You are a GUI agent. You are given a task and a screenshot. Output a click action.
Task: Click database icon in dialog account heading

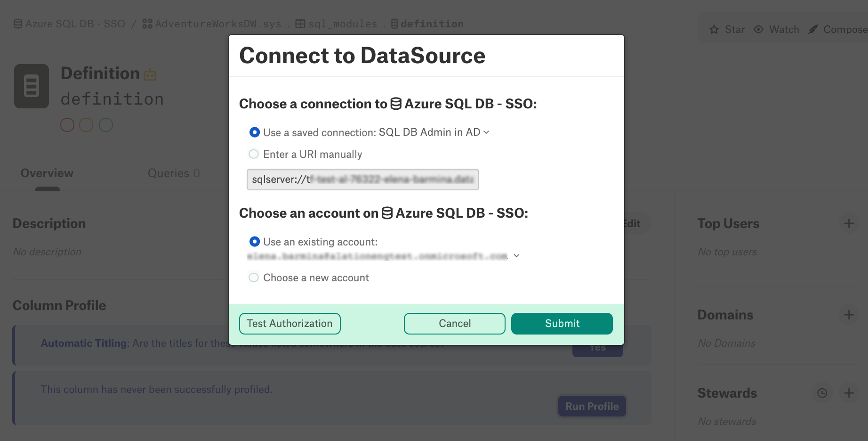[387, 213]
